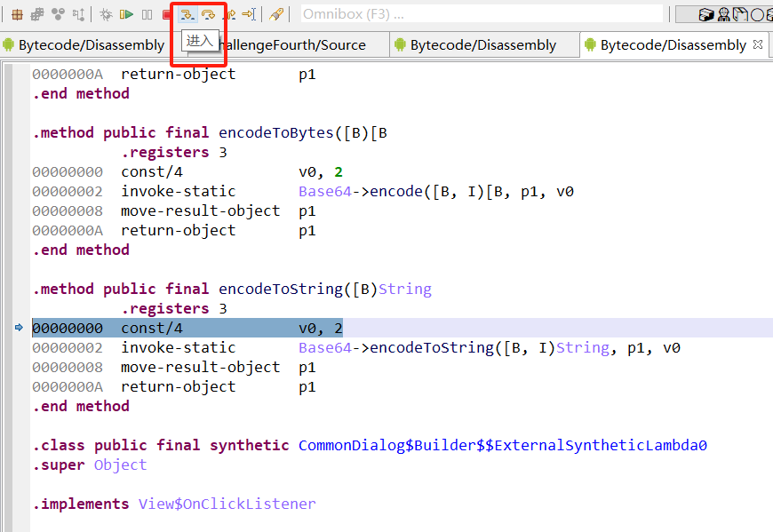The image size is (773, 532).
Task: Click the Object superclass reference
Action: point(120,465)
